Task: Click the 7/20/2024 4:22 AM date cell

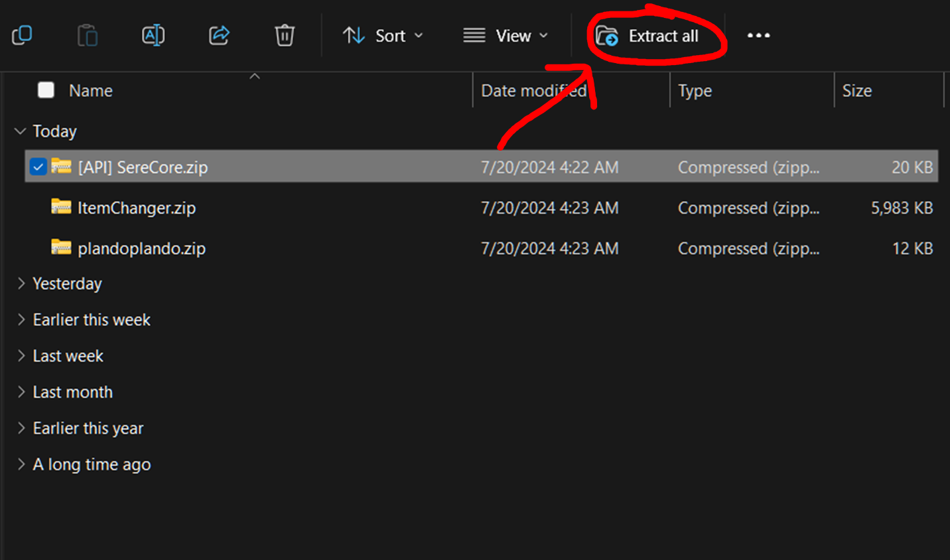Action: pyautogui.click(x=549, y=167)
